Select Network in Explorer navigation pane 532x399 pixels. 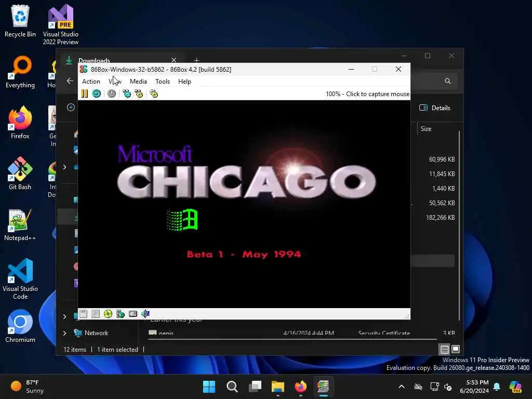click(x=96, y=333)
